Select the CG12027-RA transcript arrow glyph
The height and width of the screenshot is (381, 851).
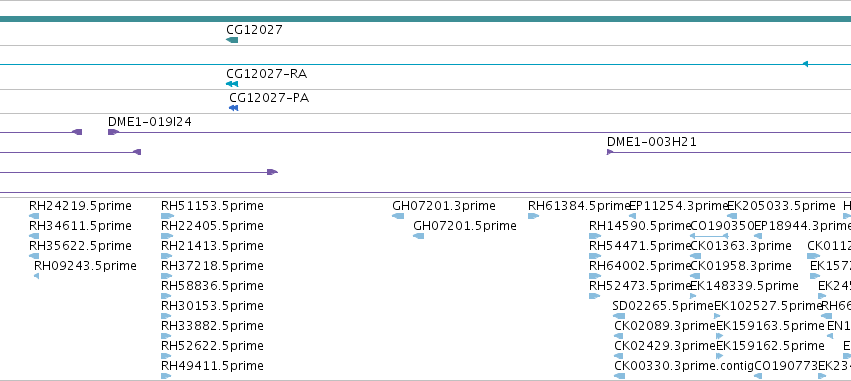click(x=232, y=84)
